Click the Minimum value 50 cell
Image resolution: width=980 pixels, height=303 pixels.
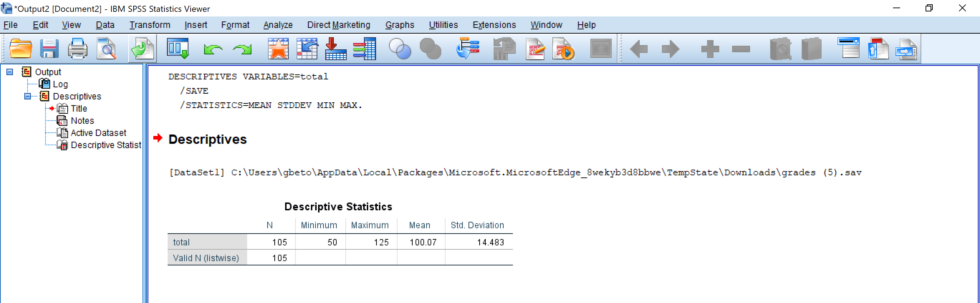(x=332, y=242)
